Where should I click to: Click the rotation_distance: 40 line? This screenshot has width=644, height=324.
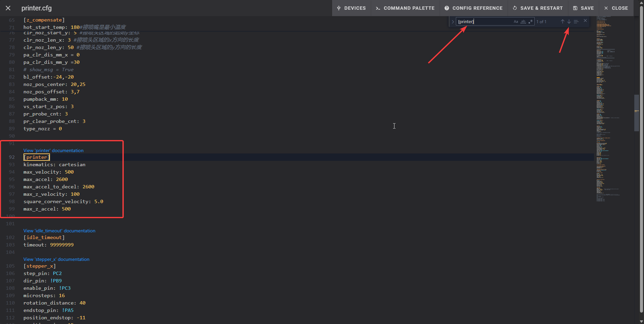(x=54, y=303)
